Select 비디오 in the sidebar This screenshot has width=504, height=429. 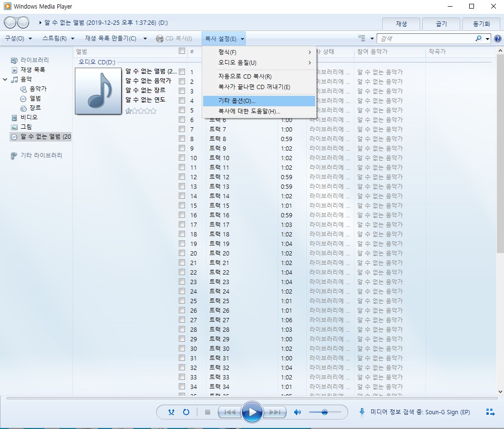tap(29, 117)
